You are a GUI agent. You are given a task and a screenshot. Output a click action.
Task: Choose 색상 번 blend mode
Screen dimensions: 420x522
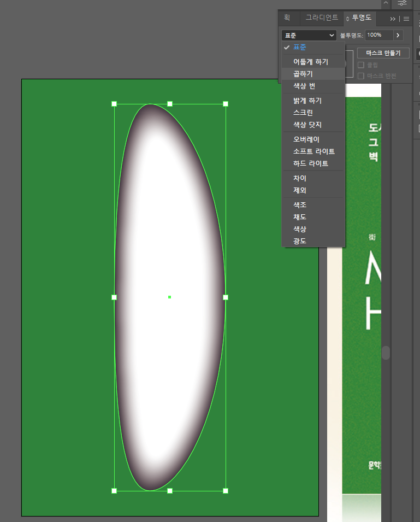[313, 86]
